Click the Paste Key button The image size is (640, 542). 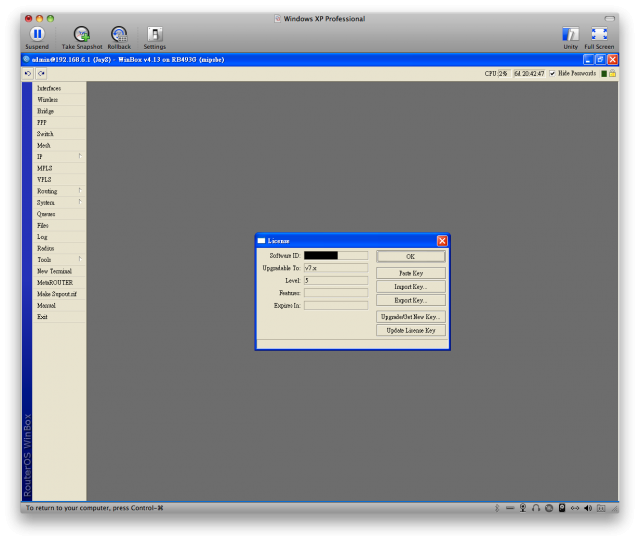(x=411, y=273)
